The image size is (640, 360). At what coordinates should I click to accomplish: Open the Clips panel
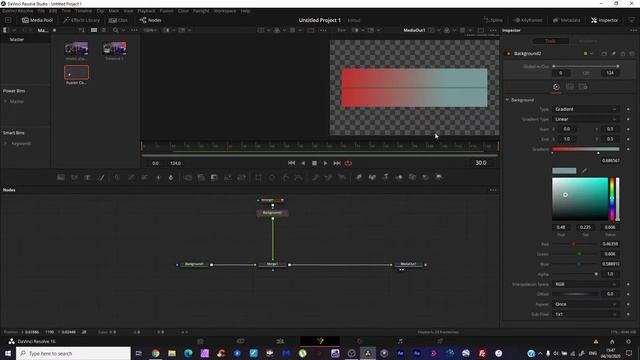coord(118,20)
